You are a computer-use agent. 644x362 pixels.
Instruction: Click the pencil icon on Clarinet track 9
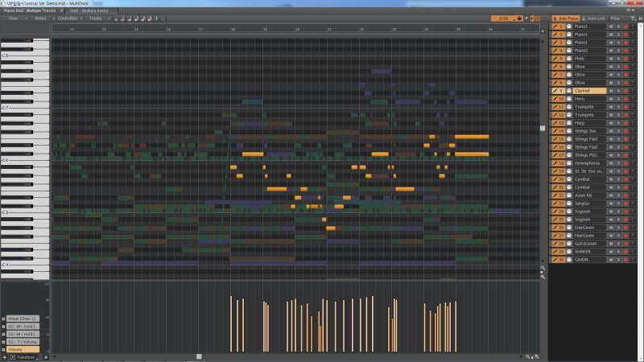click(555, 91)
